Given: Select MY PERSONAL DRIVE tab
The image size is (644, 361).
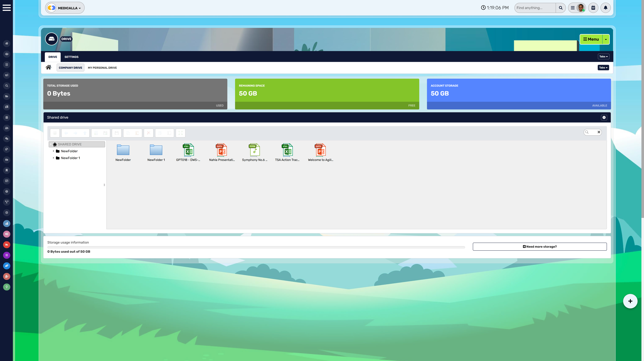Looking at the screenshot, I should click(x=102, y=68).
